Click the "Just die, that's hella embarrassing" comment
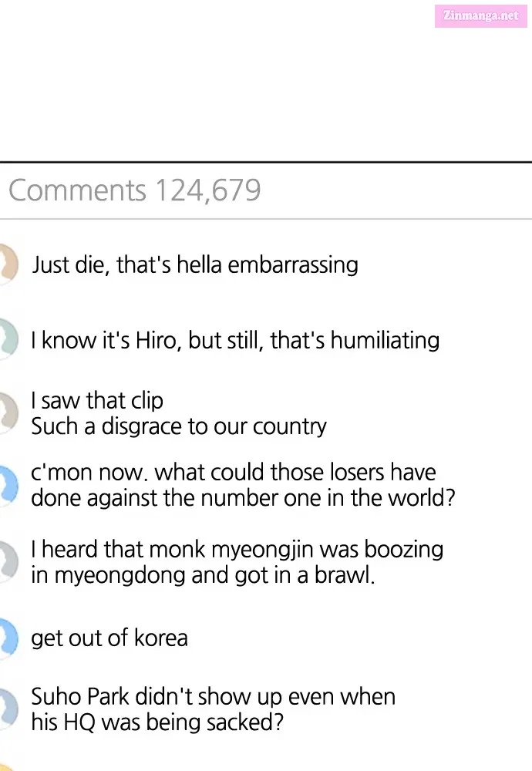Screen dimensions: 532x771 [195, 264]
